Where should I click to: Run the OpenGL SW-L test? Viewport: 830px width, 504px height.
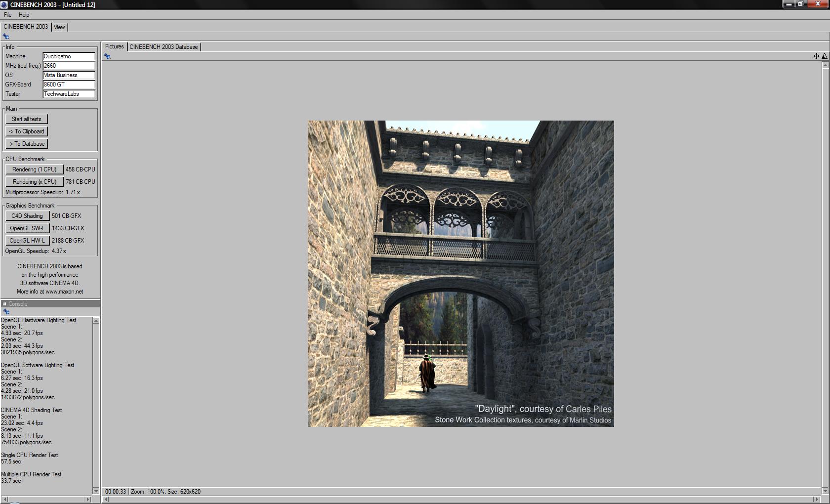pos(27,228)
